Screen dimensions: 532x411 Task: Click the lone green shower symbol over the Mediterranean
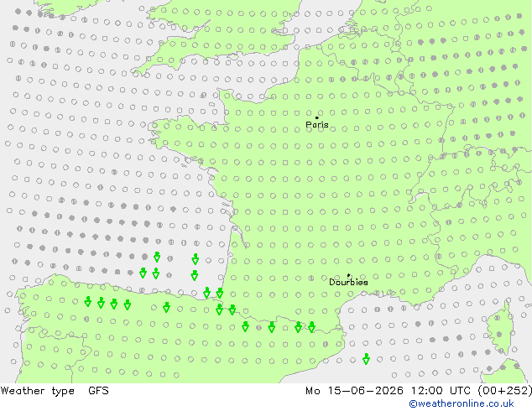pyautogui.click(x=366, y=359)
